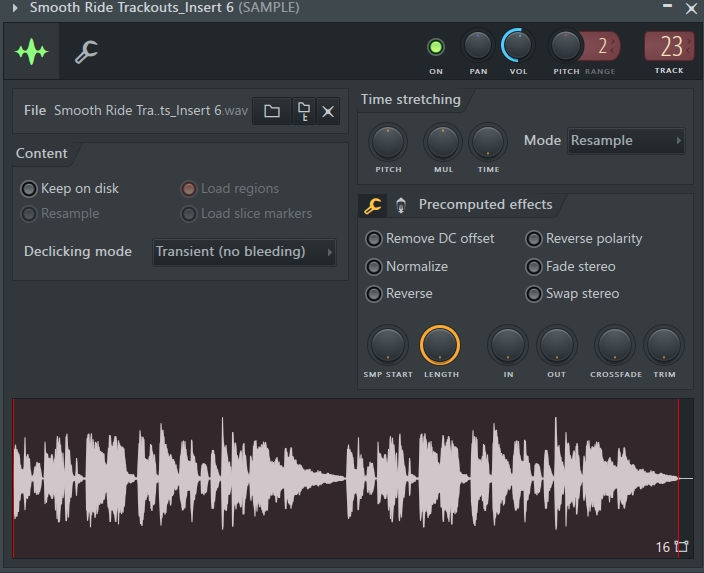
Task: Switch to the wrench miscellaneous settings tab
Action: 86,51
